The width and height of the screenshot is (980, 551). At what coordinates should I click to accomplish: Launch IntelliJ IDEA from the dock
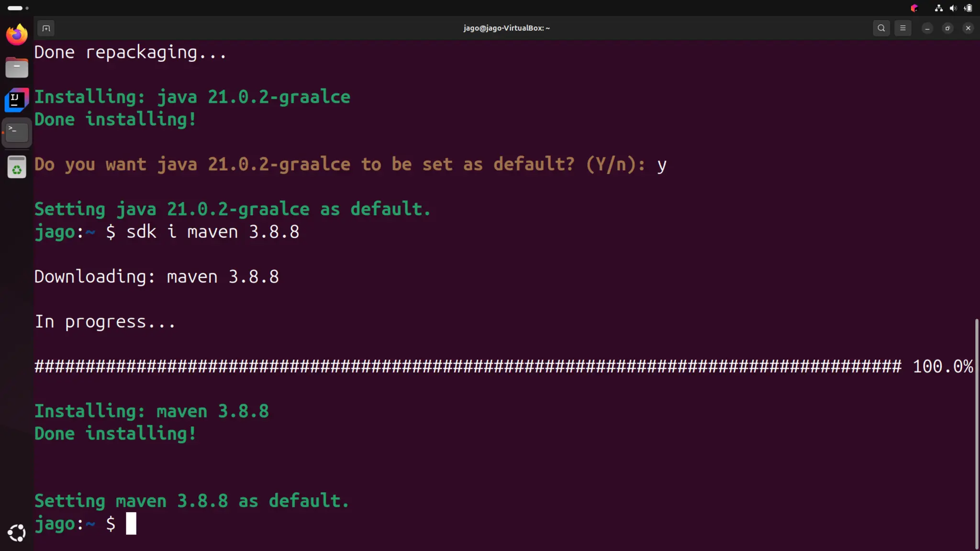point(17,100)
